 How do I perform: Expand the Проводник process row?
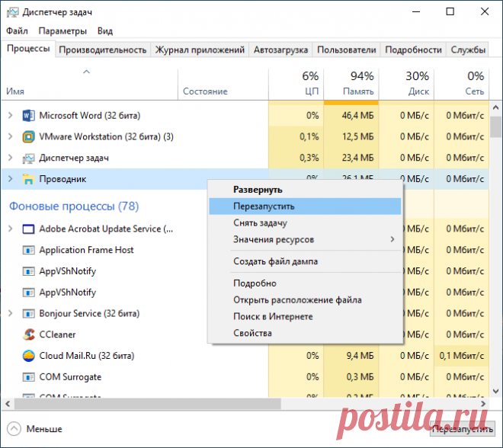tap(10, 179)
